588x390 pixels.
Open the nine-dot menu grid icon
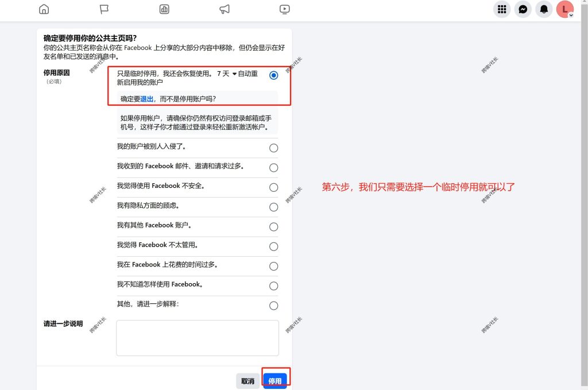click(x=502, y=9)
